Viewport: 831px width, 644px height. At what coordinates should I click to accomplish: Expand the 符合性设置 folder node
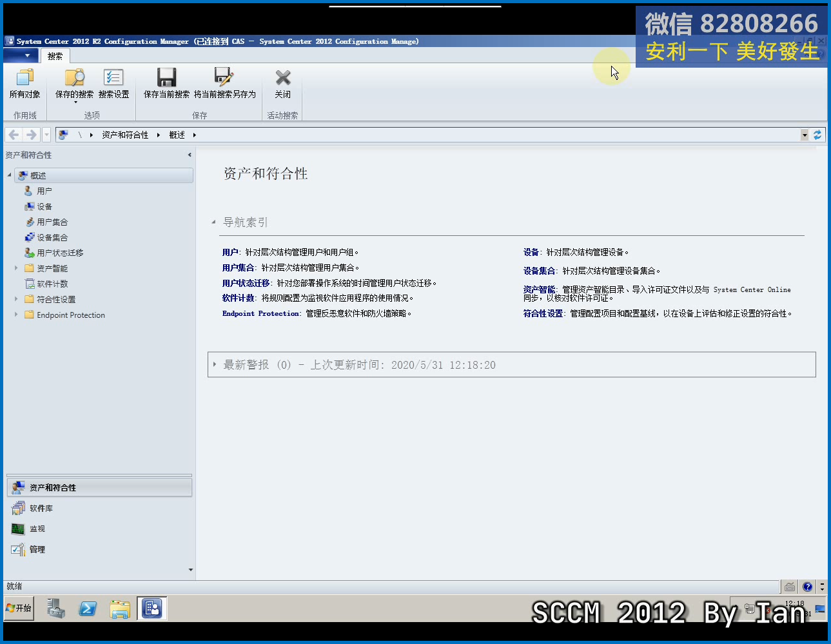coord(16,299)
